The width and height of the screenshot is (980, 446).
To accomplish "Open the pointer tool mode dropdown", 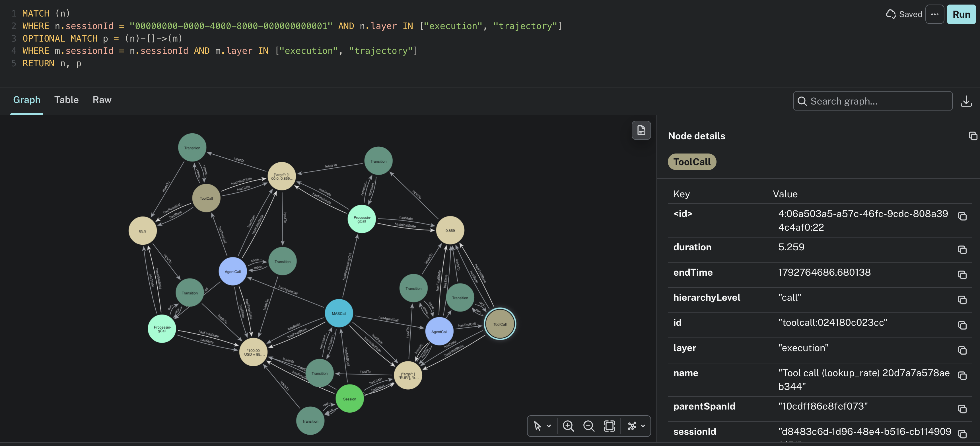I will (549, 426).
